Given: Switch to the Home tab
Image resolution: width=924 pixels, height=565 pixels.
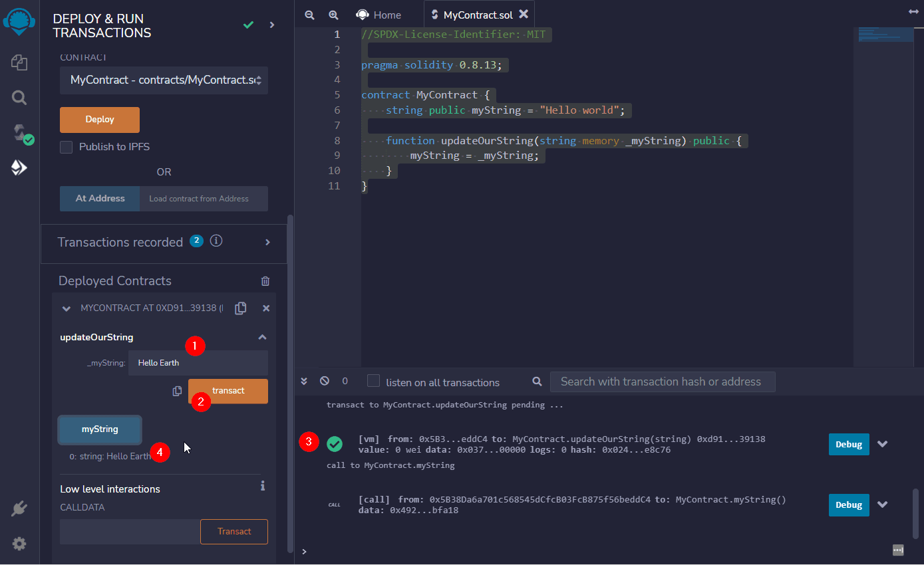Looking at the screenshot, I should [x=379, y=15].
